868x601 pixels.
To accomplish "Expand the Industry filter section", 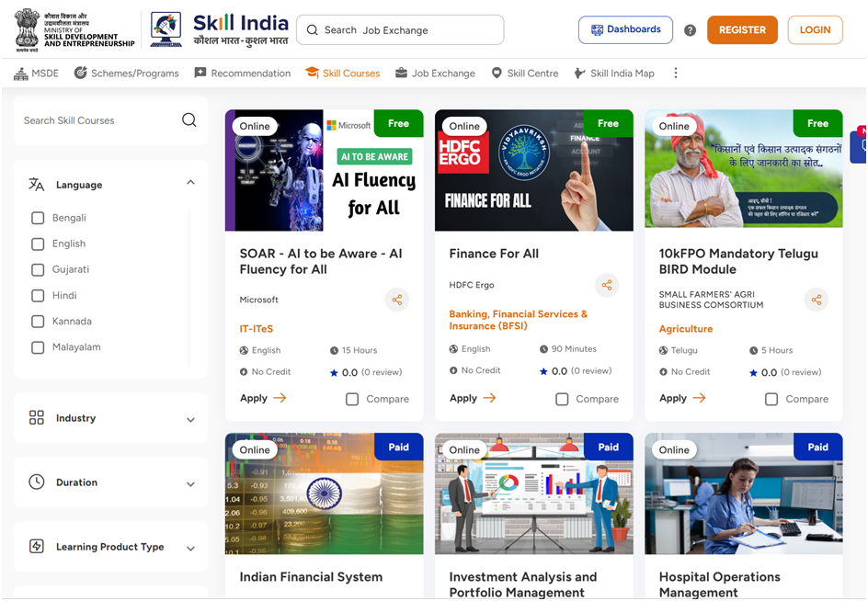I will tap(190, 420).
